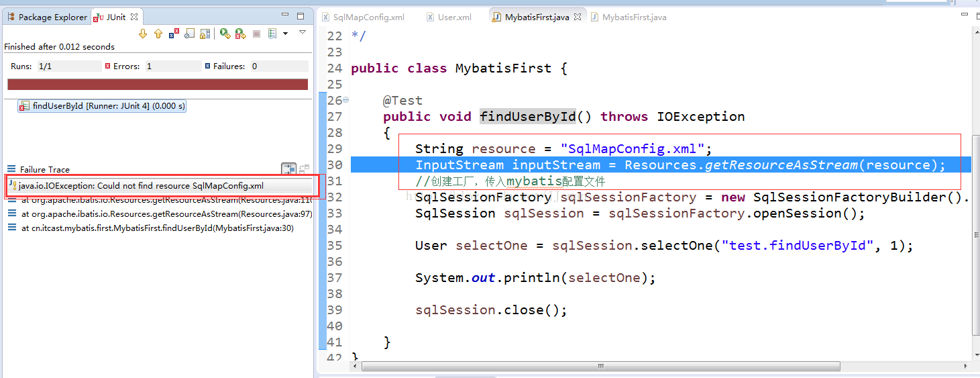
Task: Click the @Test annotation
Action: (402, 101)
